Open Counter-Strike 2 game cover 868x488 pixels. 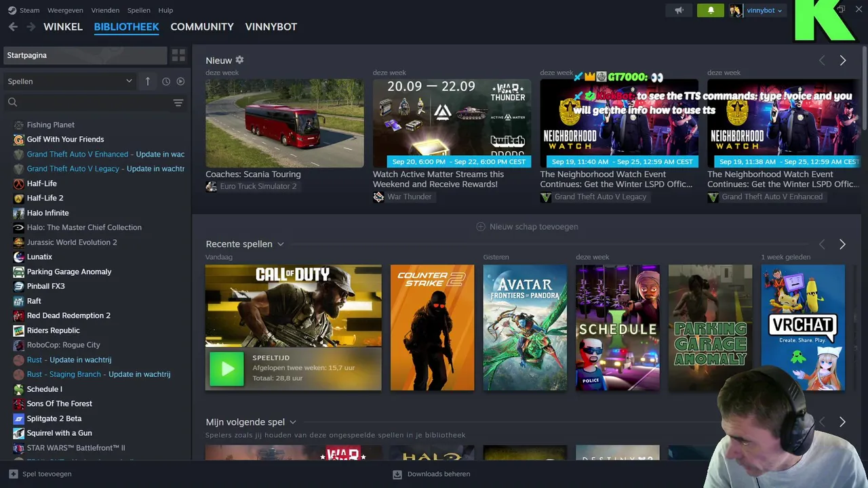432,327
